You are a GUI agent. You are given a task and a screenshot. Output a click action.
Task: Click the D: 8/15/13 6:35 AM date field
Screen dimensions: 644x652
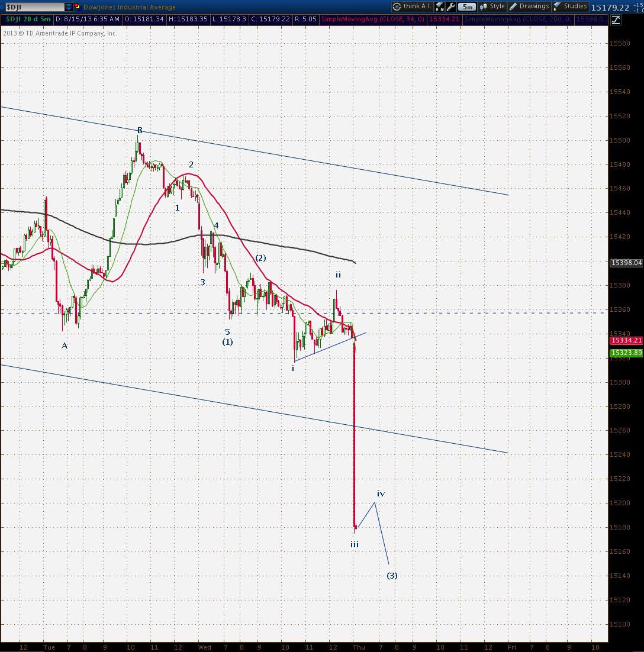[88, 19]
